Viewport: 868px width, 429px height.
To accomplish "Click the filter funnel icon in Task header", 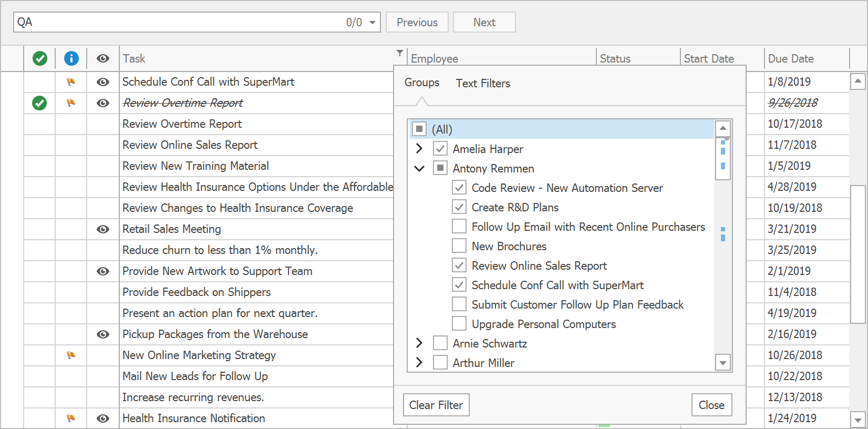I will (400, 53).
